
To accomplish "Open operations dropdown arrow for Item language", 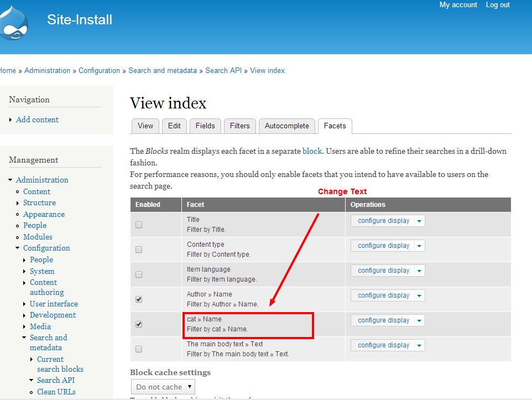I will (419, 271).
